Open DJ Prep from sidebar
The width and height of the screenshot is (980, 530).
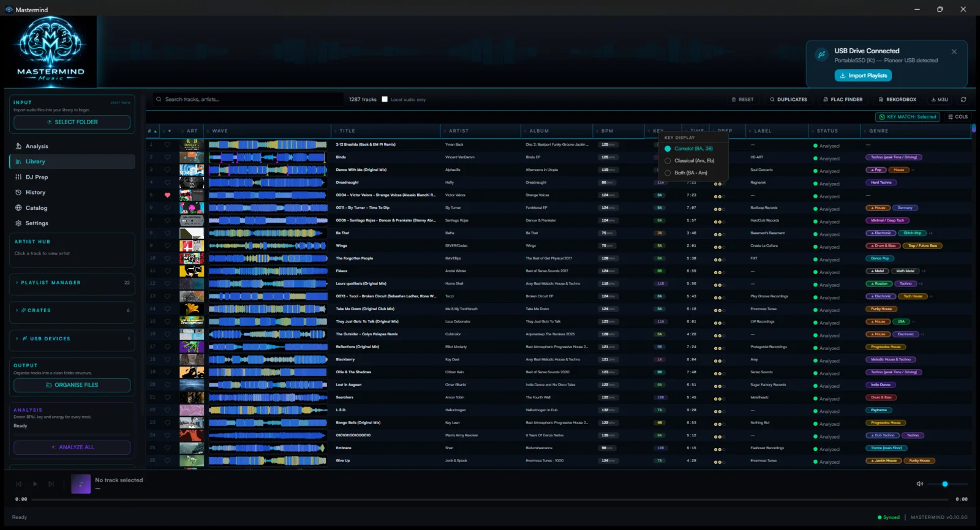pos(72,177)
